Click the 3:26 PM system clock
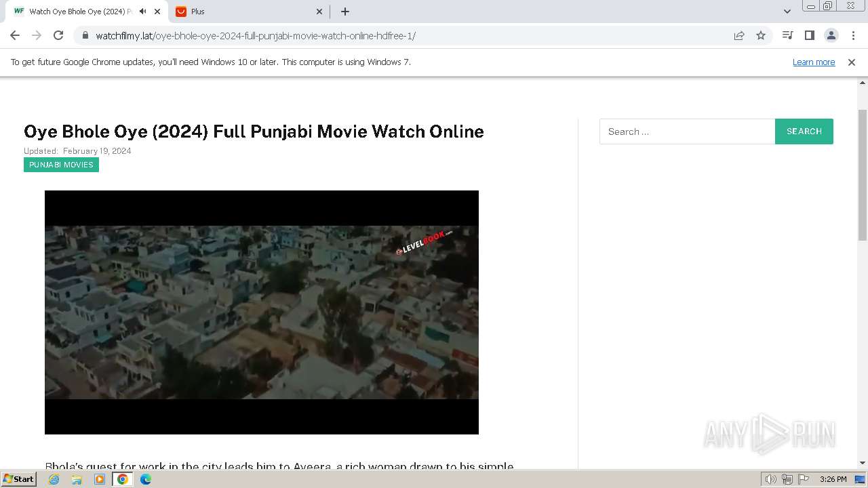The width and height of the screenshot is (868, 488). pyautogui.click(x=833, y=479)
